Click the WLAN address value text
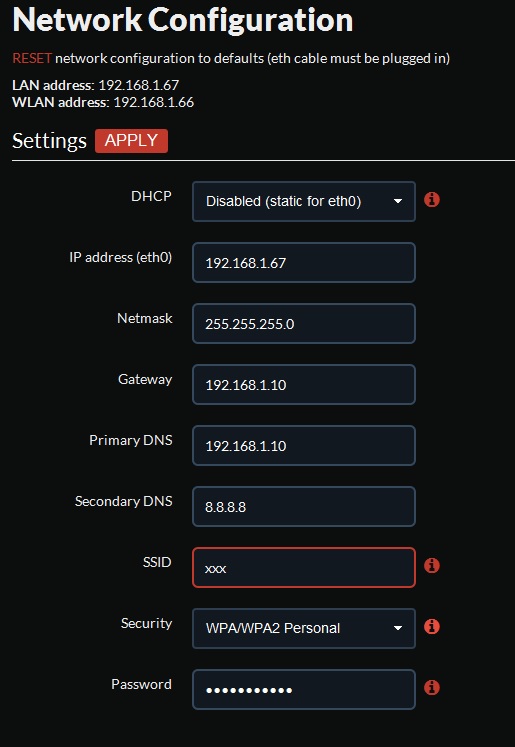Screen dimensions: 515x747 (153, 102)
